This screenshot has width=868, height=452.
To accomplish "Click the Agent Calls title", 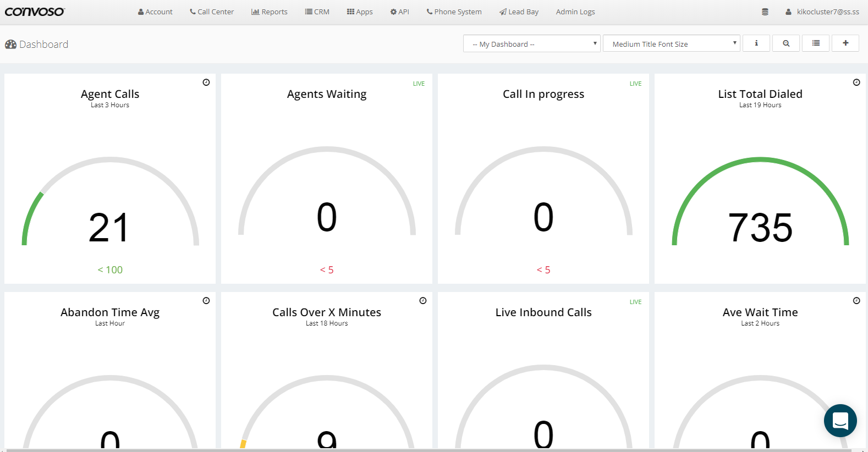I will tap(110, 94).
